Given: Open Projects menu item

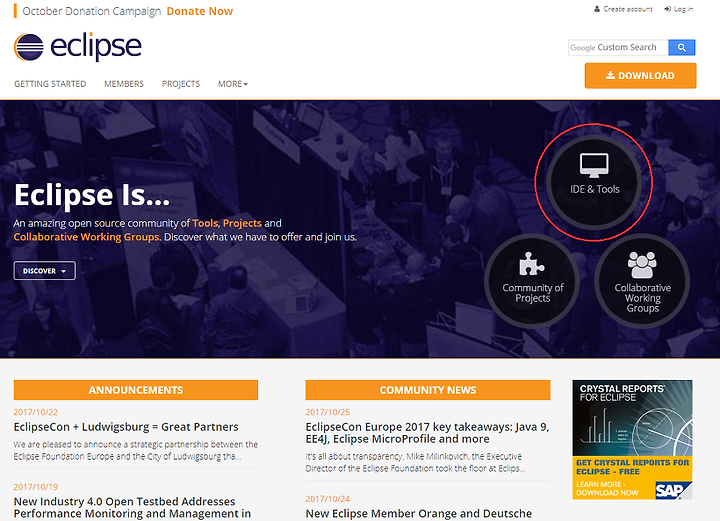Looking at the screenshot, I should pos(181,84).
